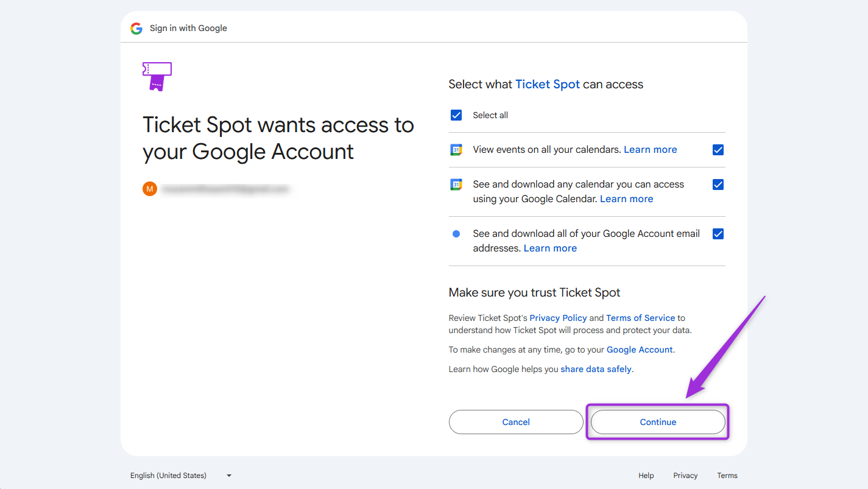This screenshot has width=868, height=489.
Task: Click the orange M account avatar
Action: (150, 189)
